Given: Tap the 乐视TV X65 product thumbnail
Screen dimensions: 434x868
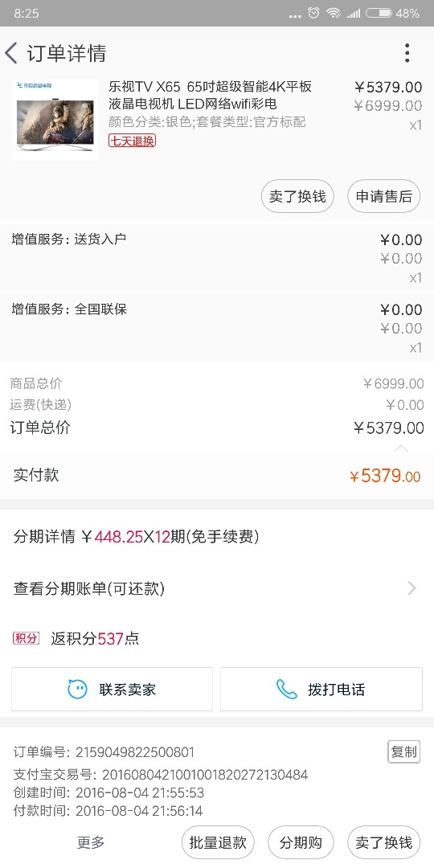Looking at the screenshot, I should pyautogui.click(x=55, y=120).
